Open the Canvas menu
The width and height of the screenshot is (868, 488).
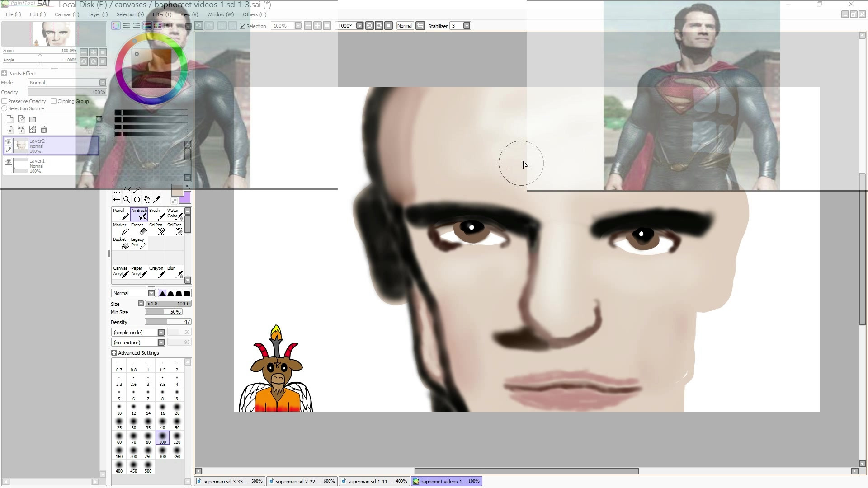tap(67, 14)
